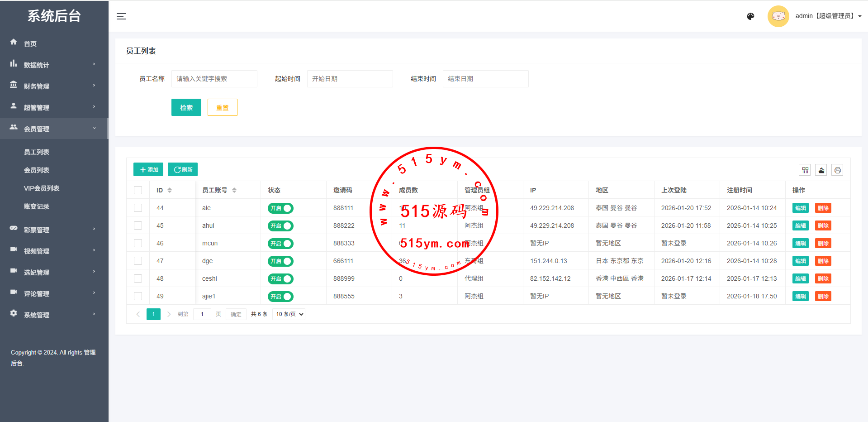Screen dimensions: 868x422
Task: Click the column filter grid icon
Action: click(x=805, y=170)
